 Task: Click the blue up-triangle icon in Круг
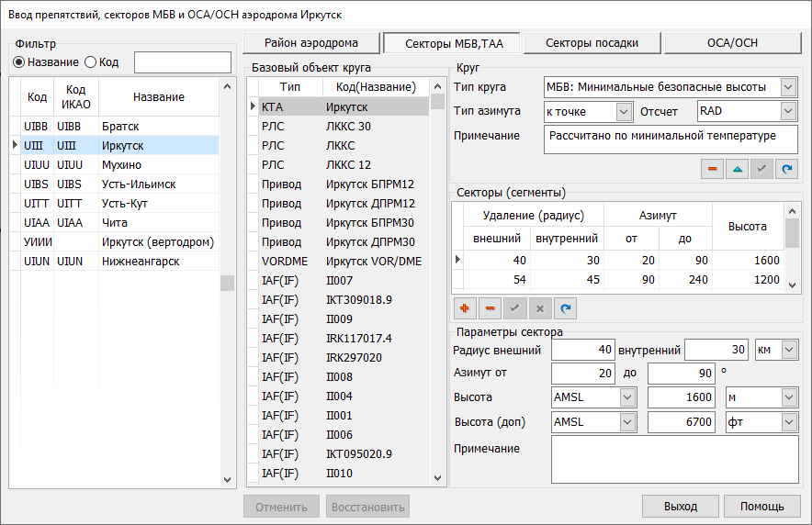pyautogui.click(x=738, y=170)
